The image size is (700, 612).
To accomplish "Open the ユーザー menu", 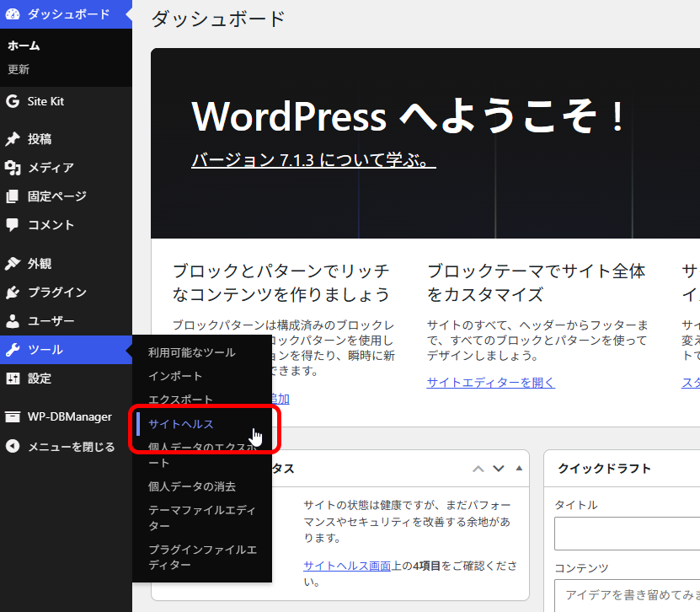I will click(x=66, y=320).
